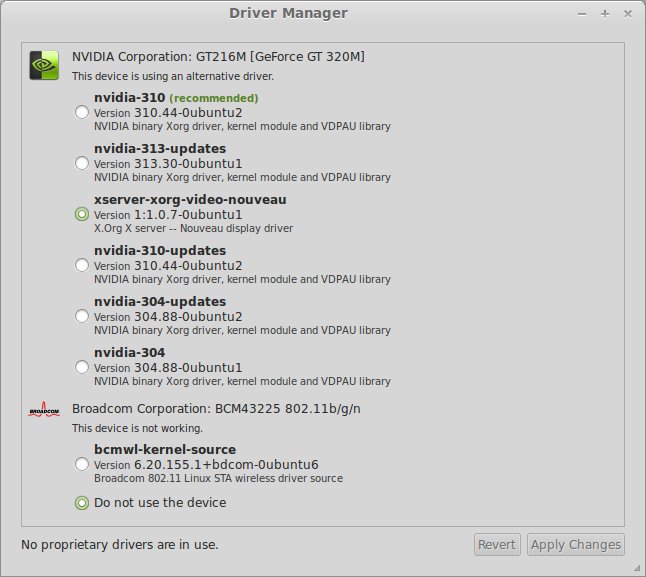This screenshot has width=646, height=577.
Task: Click 'nvidia-313-updates' driver name
Action: click(160, 149)
